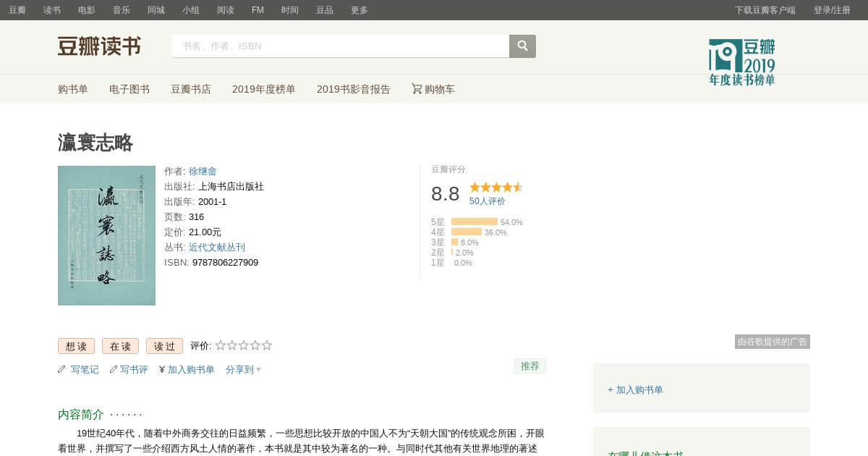This screenshot has height=456, width=868.
Task: Go to 电影 in the top bar
Action: click(87, 10)
